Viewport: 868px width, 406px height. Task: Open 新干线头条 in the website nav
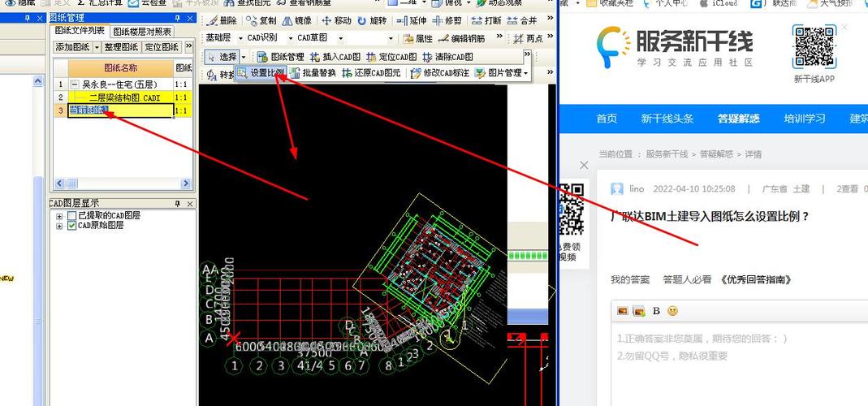click(667, 119)
